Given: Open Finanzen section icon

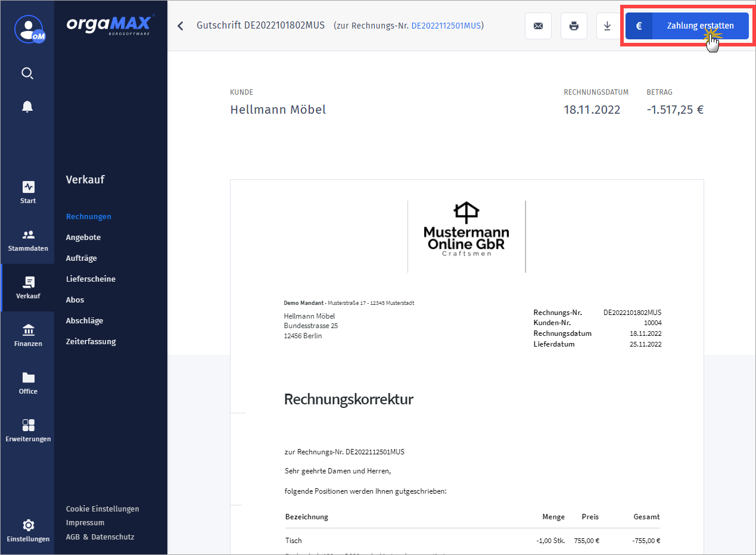Looking at the screenshot, I should pos(28,335).
